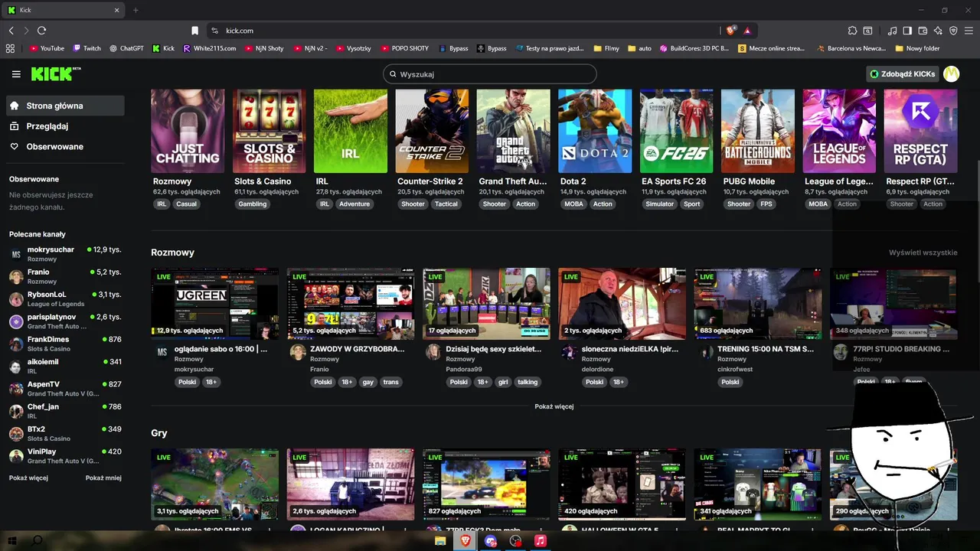Click the Tactical tag under Counter-Strike 2

tap(446, 204)
